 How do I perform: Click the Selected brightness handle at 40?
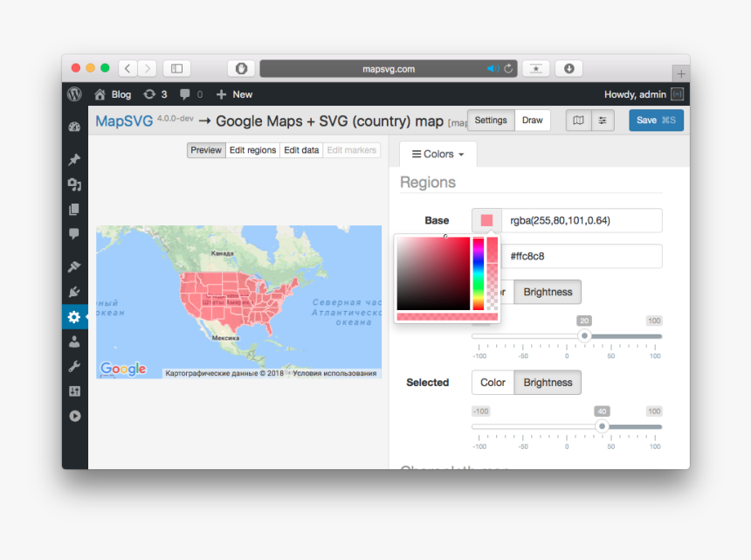point(602,426)
